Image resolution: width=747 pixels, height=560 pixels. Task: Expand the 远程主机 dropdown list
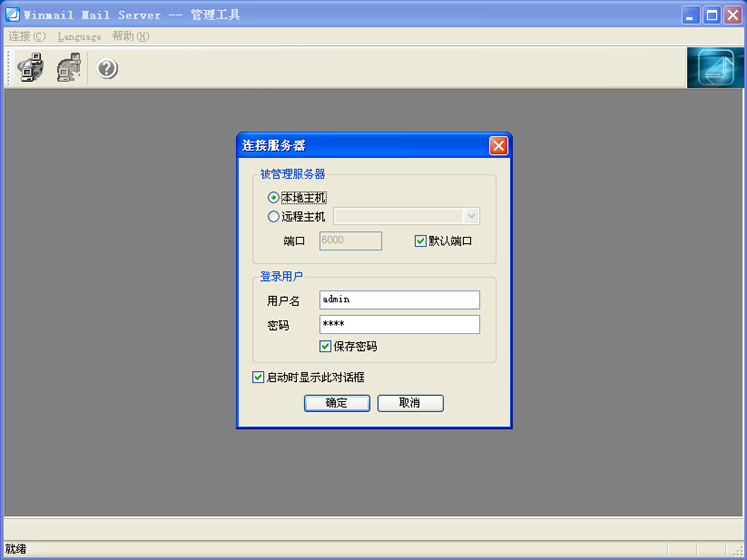(x=472, y=216)
